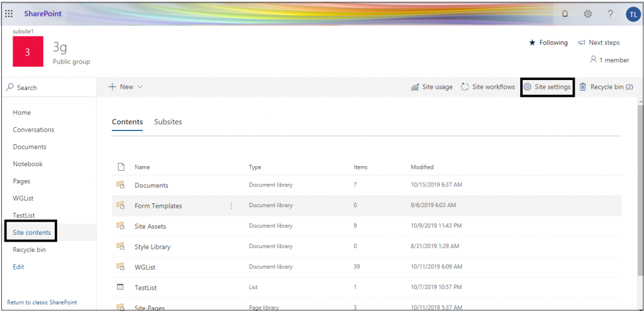Screen dimensions: 644x311
Task: Open Notebook in left navigation
Action: [x=28, y=164]
